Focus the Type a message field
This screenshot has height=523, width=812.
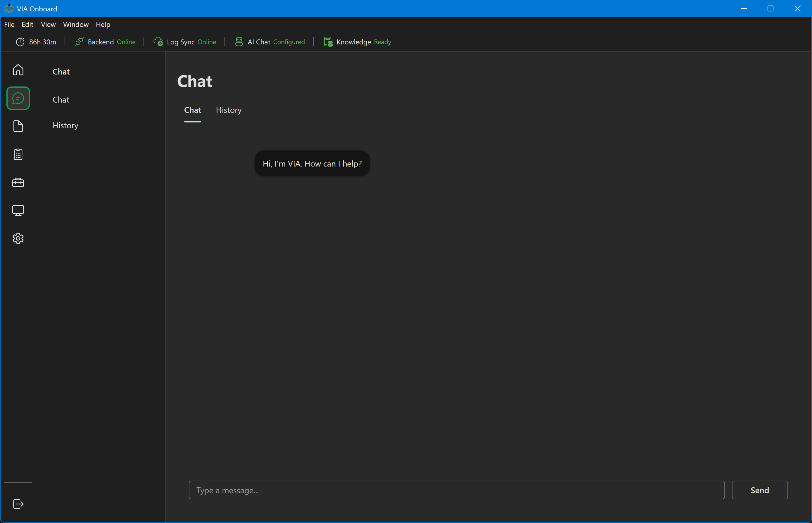(457, 490)
